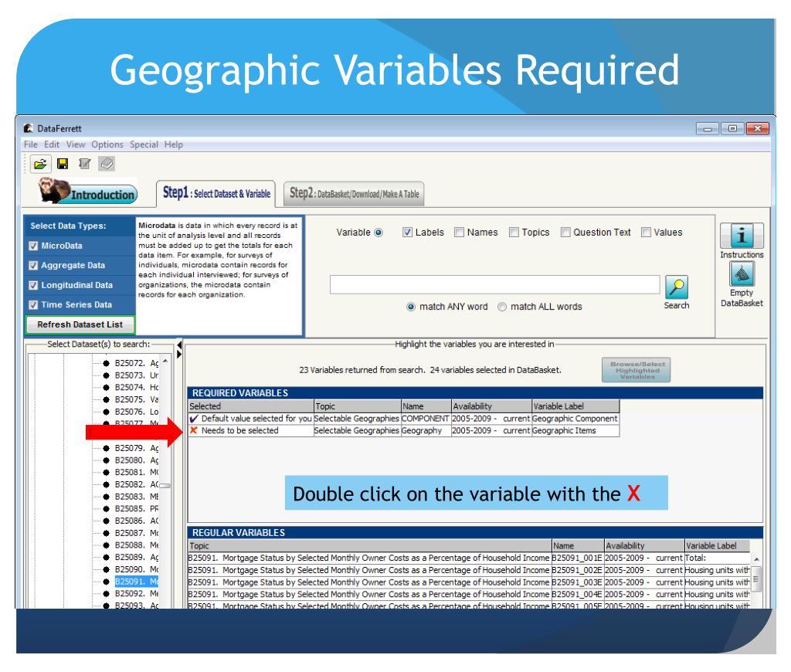The height and width of the screenshot is (672, 791).
Task: Click the red X on Geography row
Action: (194, 430)
